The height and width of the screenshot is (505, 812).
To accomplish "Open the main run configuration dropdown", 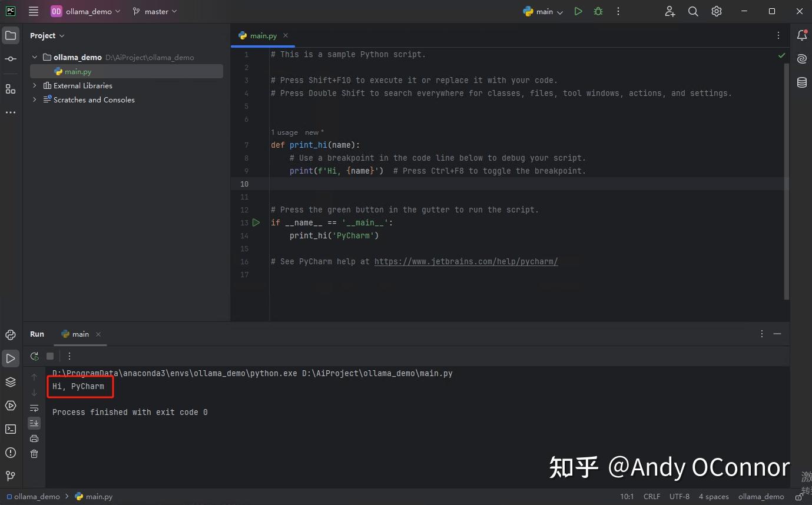I will point(542,11).
